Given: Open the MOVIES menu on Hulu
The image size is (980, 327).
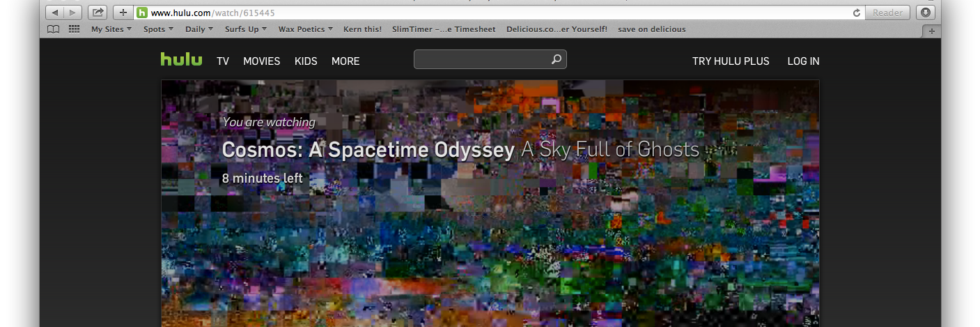Looking at the screenshot, I should pyautogui.click(x=262, y=61).
